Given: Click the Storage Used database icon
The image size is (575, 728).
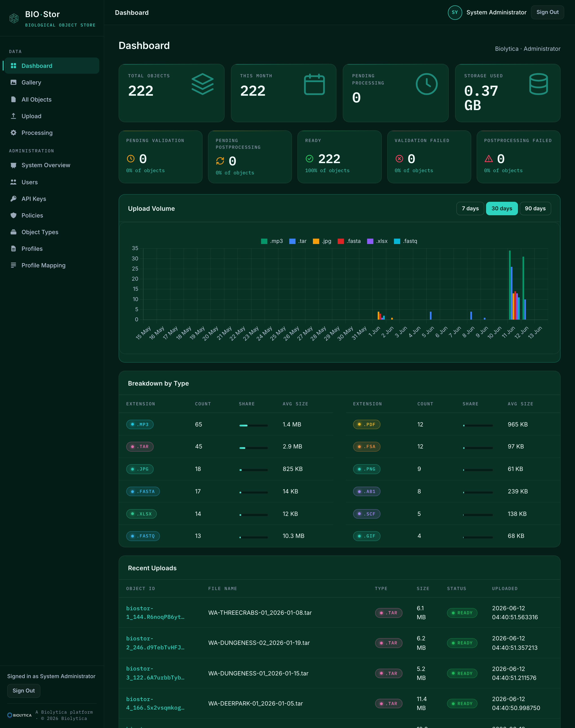Looking at the screenshot, I should [x=539, y=84].
